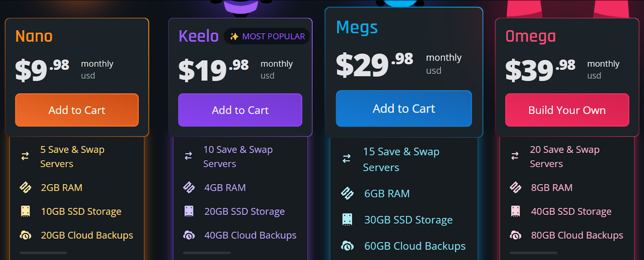Add the Megs plan to cart
644x260 pixels.
pyautogui.click(x=404, y=109)
